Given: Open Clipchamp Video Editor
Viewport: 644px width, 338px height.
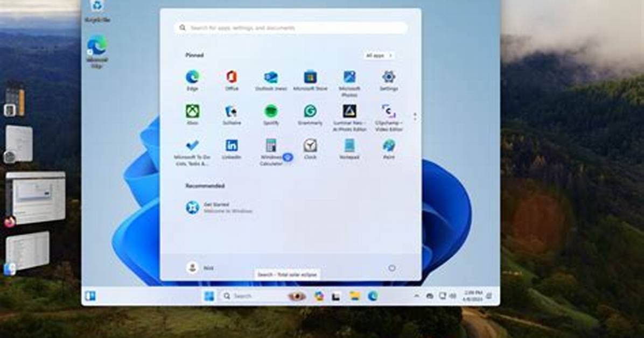Looking at the screenshot, I should click(x=389, y=118).
